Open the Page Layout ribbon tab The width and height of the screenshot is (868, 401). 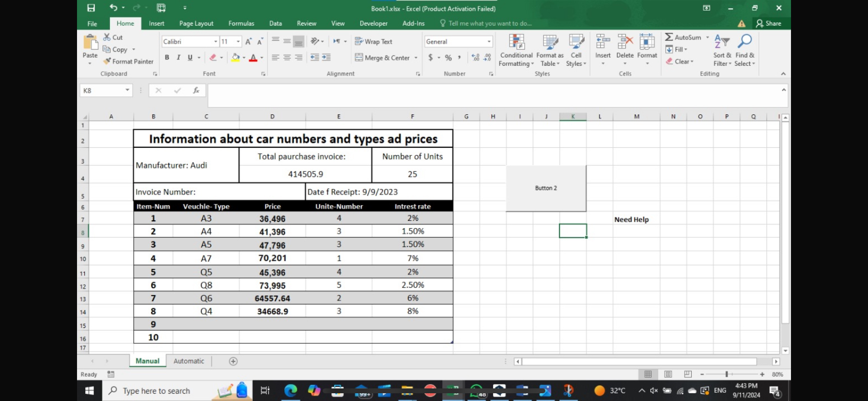click(196, 23)
